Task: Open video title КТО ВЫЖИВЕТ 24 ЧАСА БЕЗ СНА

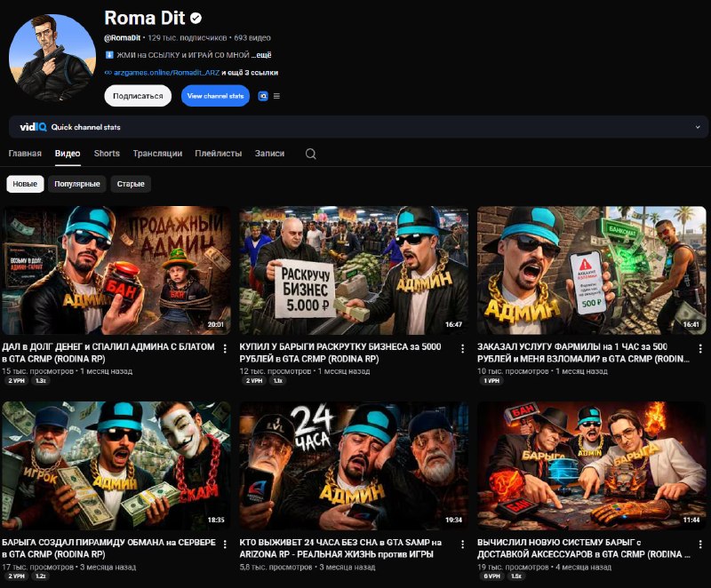Action: click(340, 548)
